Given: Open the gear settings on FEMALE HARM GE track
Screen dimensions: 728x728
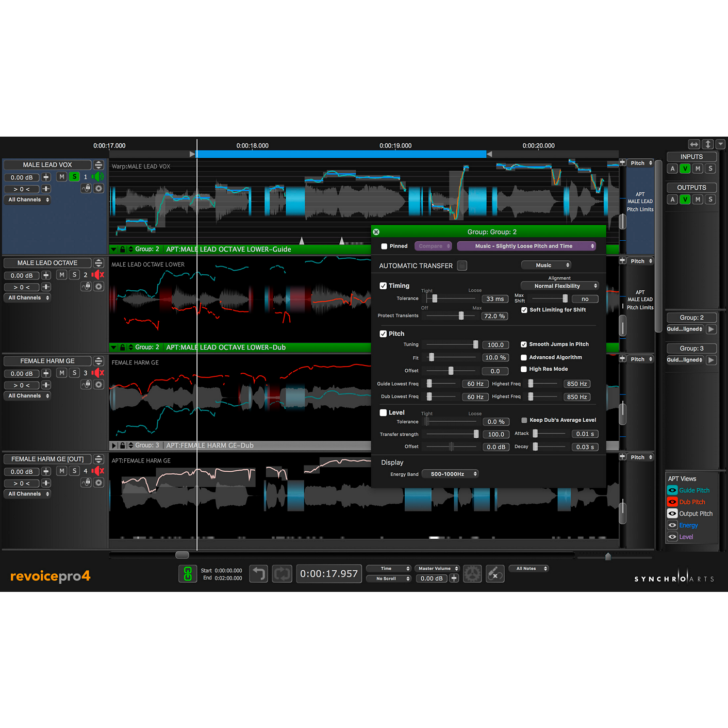Looking at the screenshot, I should point(98,384).
